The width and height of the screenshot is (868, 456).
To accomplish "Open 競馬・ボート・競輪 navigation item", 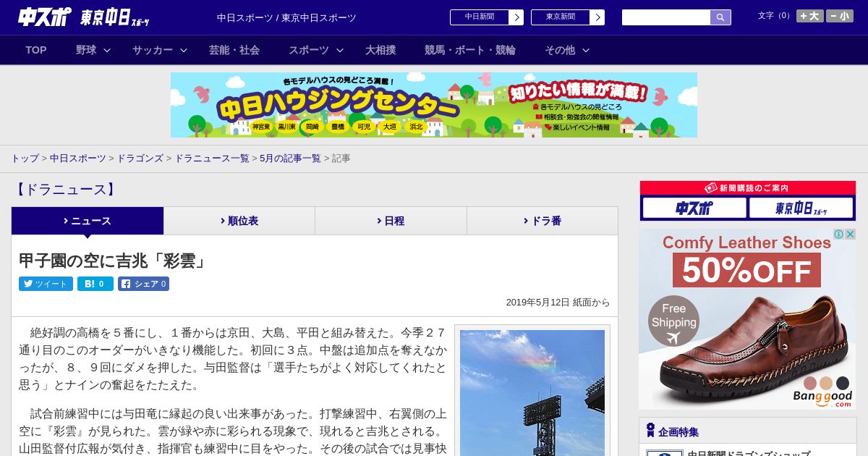I will (x=470, y=50).
